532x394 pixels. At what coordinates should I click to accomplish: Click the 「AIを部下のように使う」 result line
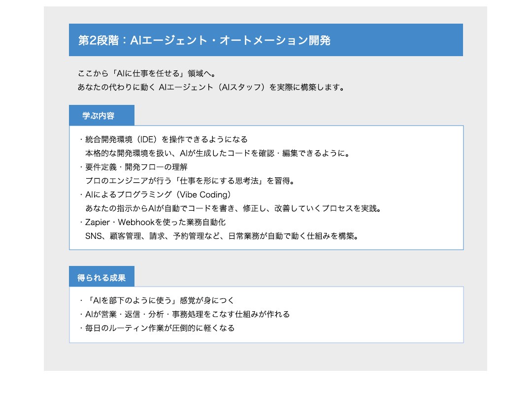click(x=160, y=300)
